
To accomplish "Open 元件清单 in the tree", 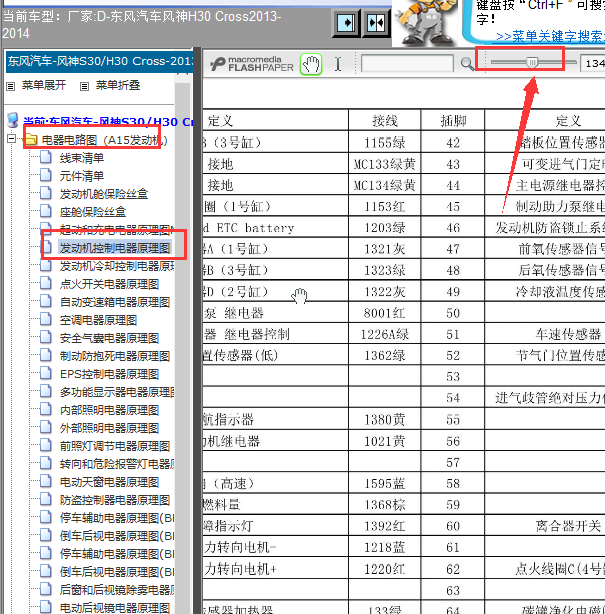I will tap(81, 176).
